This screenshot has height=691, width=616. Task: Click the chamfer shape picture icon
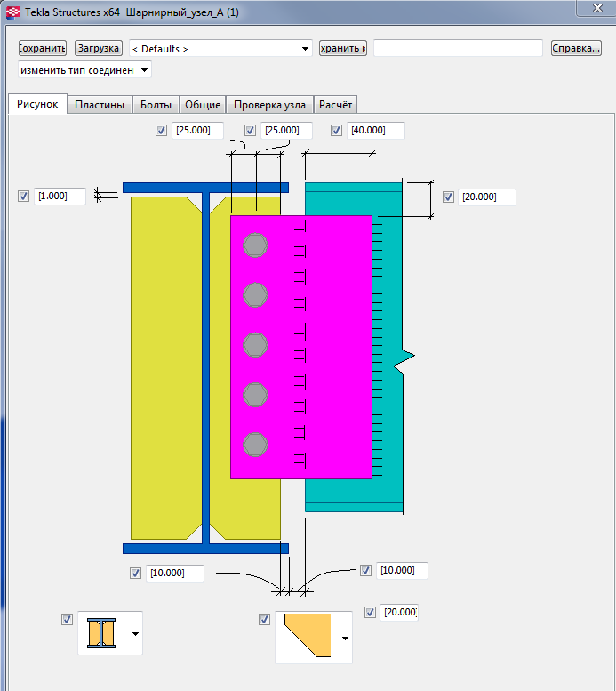point(305,637)
